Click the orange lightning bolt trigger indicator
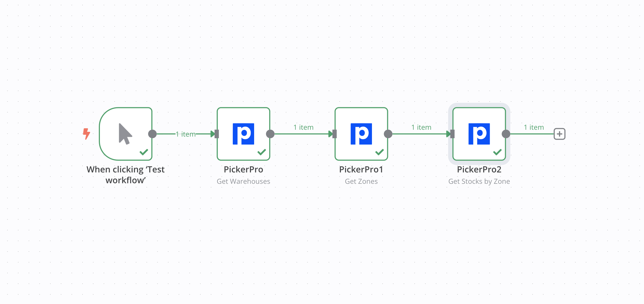644x304 pixels. 86,134
